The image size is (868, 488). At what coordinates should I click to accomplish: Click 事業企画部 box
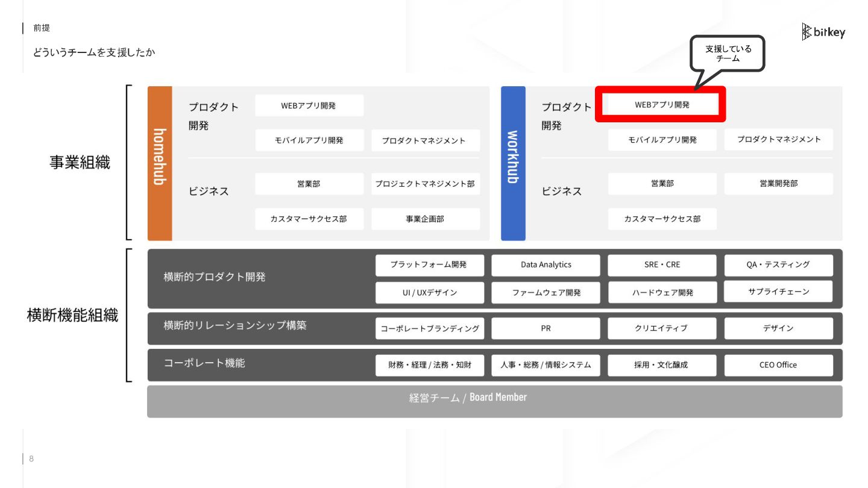[426, 219]
